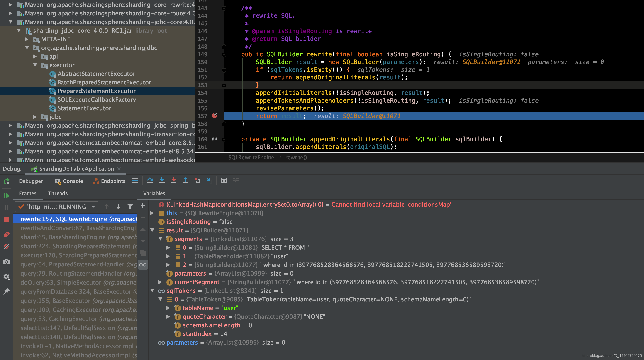
Task: Click the Step Into icon
Action: coord(162,180)
